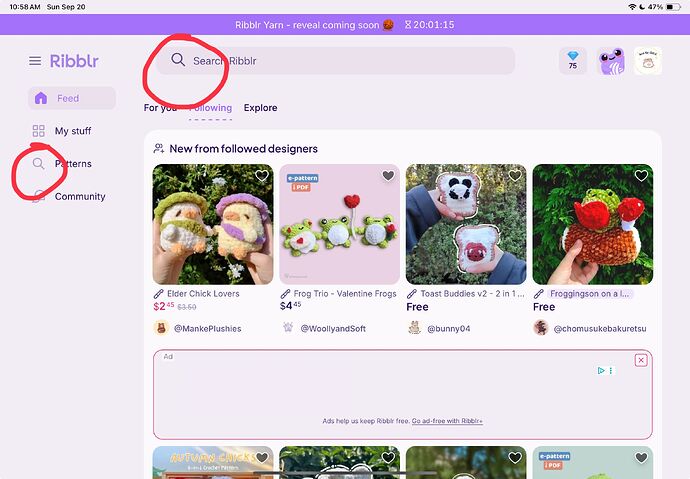Click the AdChoices icon in the ad
690x479 pixels.
[x=601, y=370]
